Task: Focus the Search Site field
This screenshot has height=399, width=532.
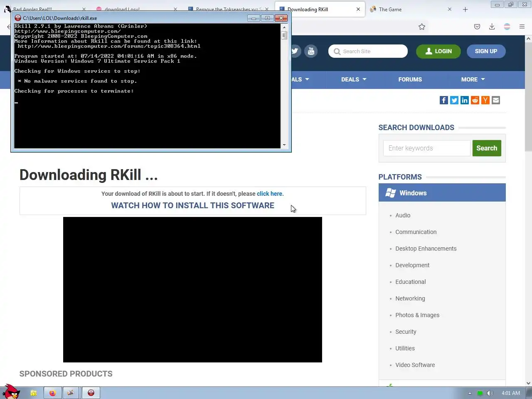Action: [x=368, y=51]
